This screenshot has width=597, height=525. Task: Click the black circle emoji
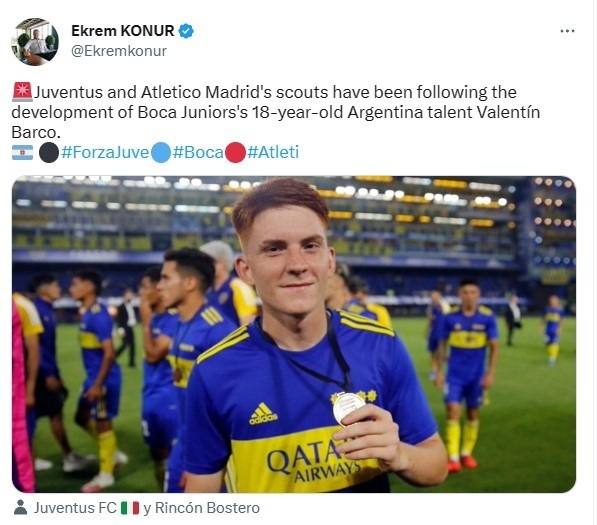point(49,153)
